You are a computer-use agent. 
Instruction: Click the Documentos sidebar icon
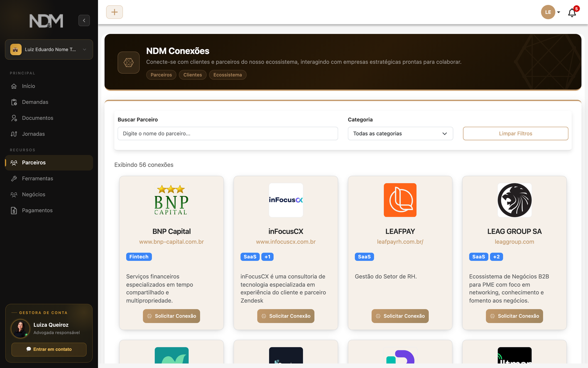[x=14, y=118]
